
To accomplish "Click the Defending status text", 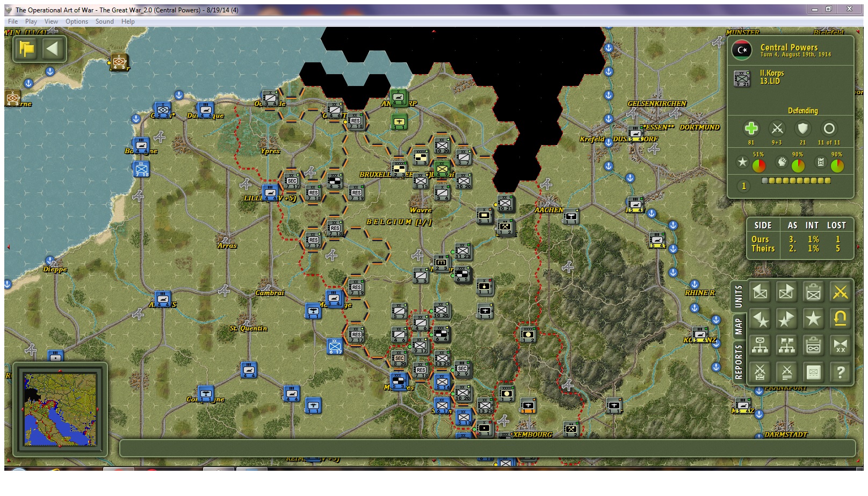I will click(802, 111).
